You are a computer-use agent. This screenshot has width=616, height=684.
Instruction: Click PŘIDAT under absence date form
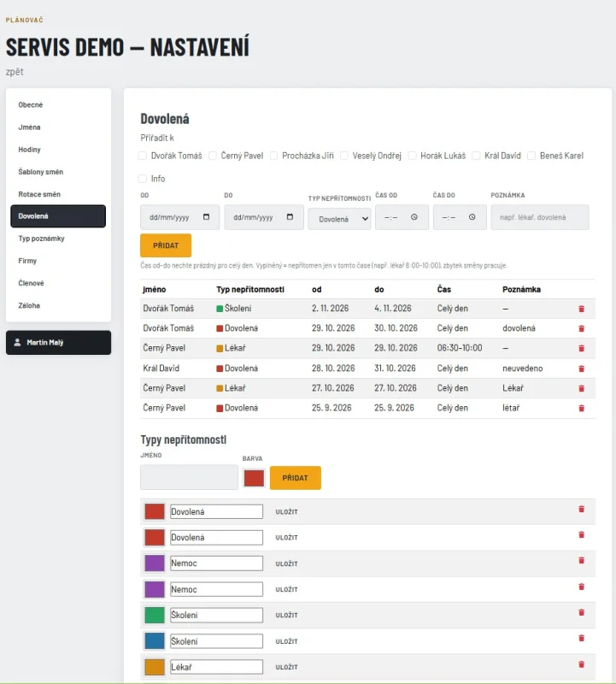click(x=166, y=245)
